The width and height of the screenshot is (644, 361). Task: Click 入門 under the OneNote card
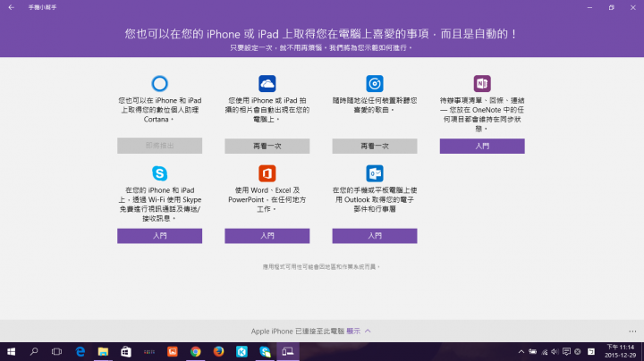pos(482,146)
